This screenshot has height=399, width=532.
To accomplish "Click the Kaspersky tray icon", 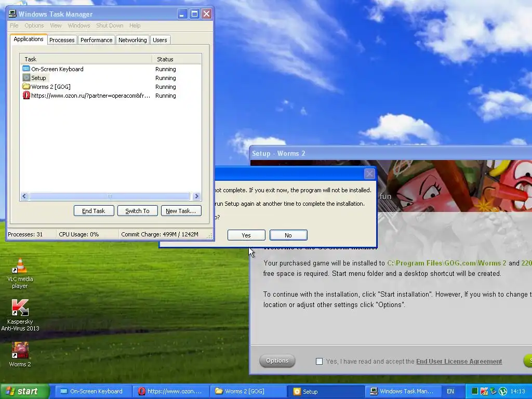I will click(484, 391).
